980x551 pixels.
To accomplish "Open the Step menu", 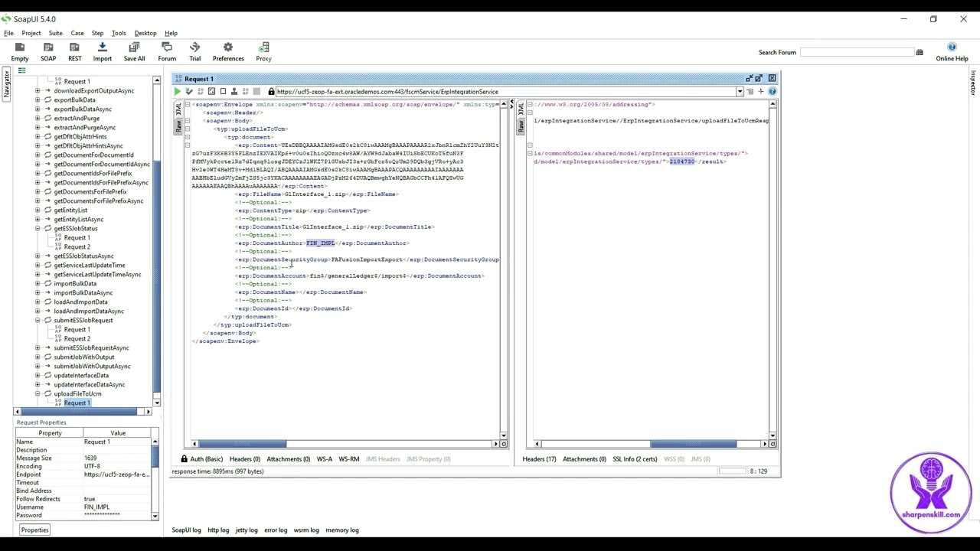I will pyautogui.click(x=97, y=33).
